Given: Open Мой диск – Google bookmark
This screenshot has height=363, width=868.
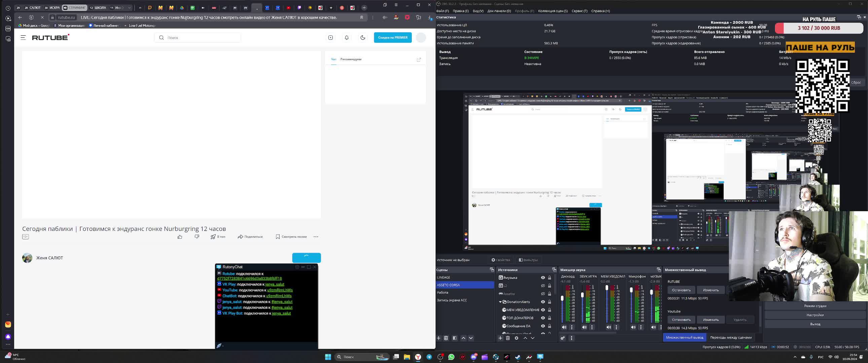Looking at the screenshot, I should [34, 26].
